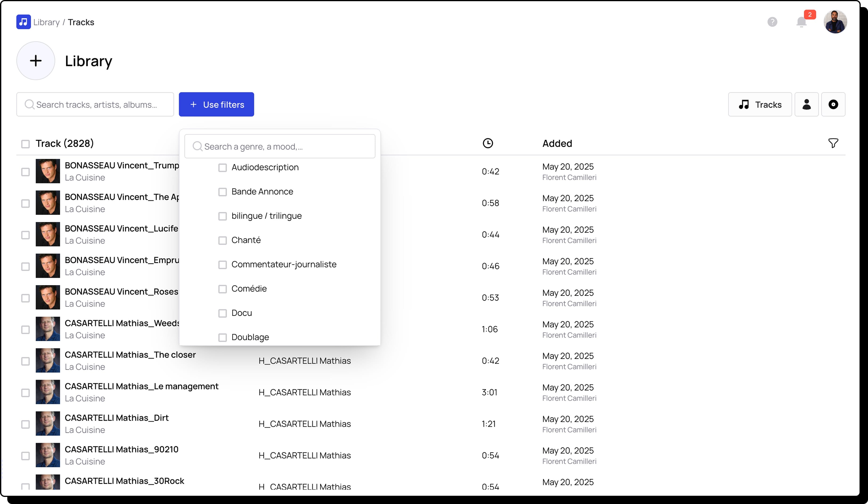
Task: Click the music note app logo
Action: [23, 22]
